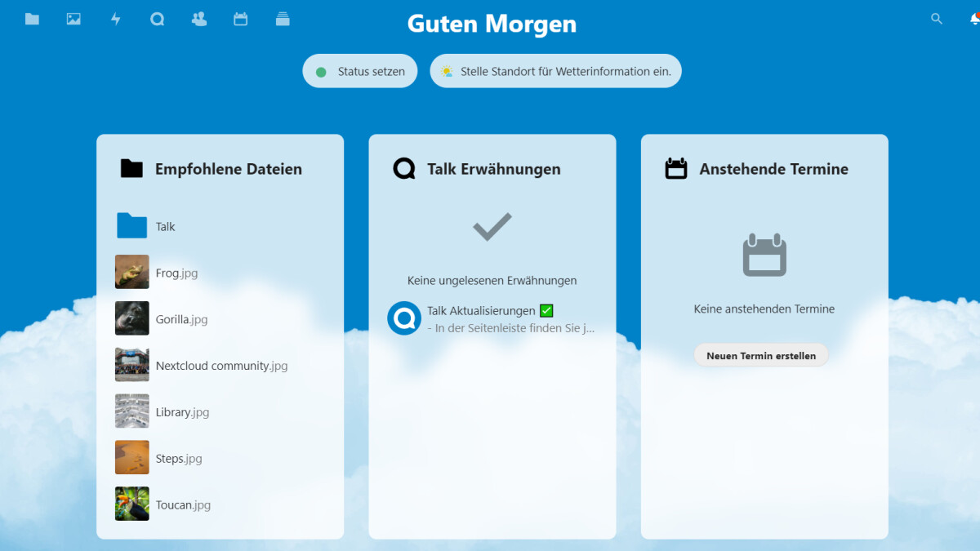Click the Anstehende Termine heading

(774, 169)
